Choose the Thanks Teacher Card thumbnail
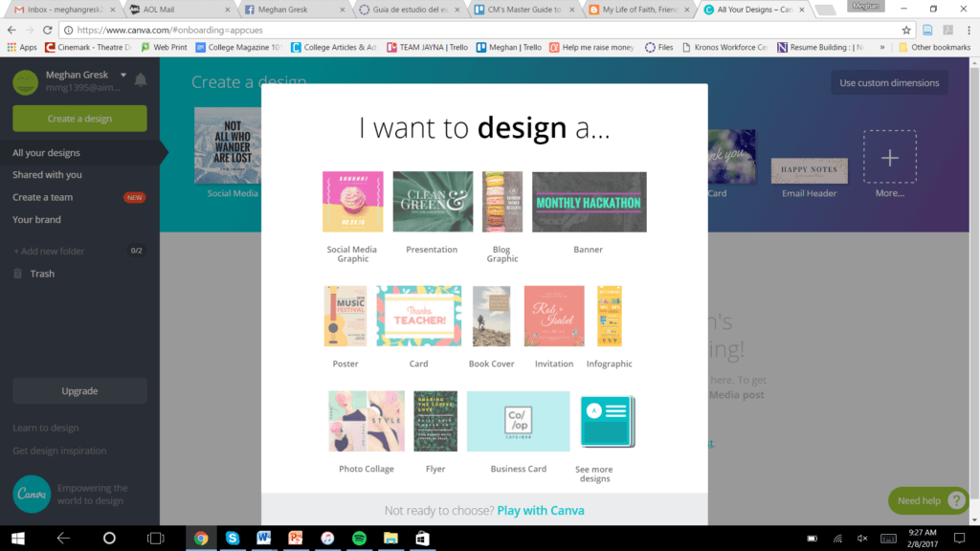The image size is (980, 551). coord(419,316)
